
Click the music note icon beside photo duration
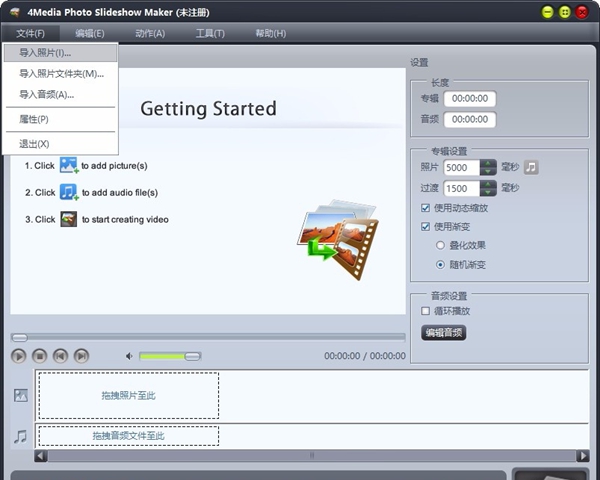pyautogui.click(x=531, y=167)
